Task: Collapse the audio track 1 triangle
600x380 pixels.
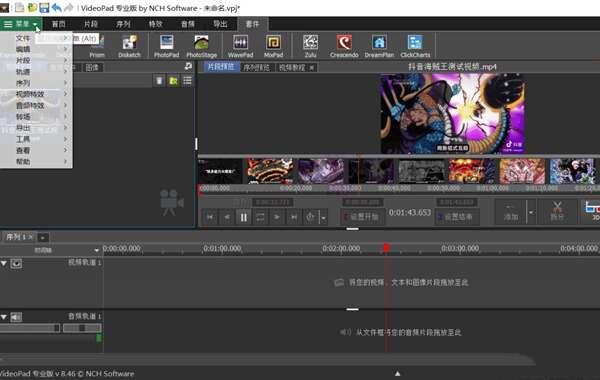Action: pos(4,317)
